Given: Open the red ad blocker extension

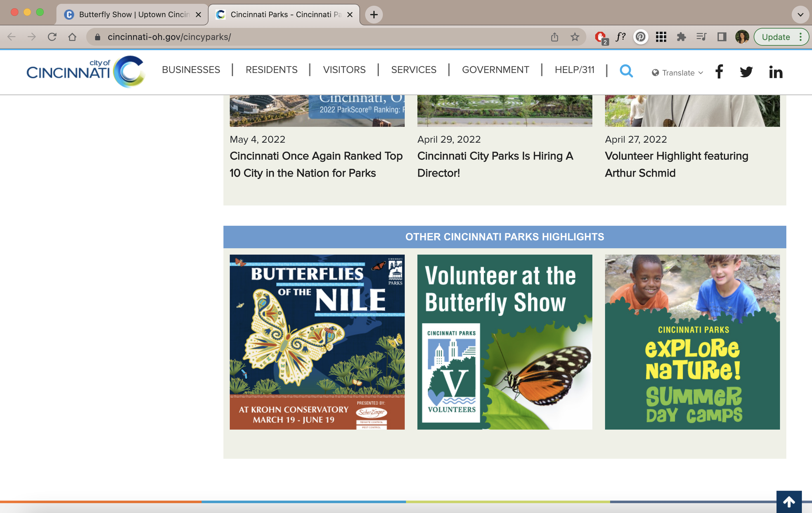Looking at the screenshot, I should pyautogui.click(x=601, y=37).
